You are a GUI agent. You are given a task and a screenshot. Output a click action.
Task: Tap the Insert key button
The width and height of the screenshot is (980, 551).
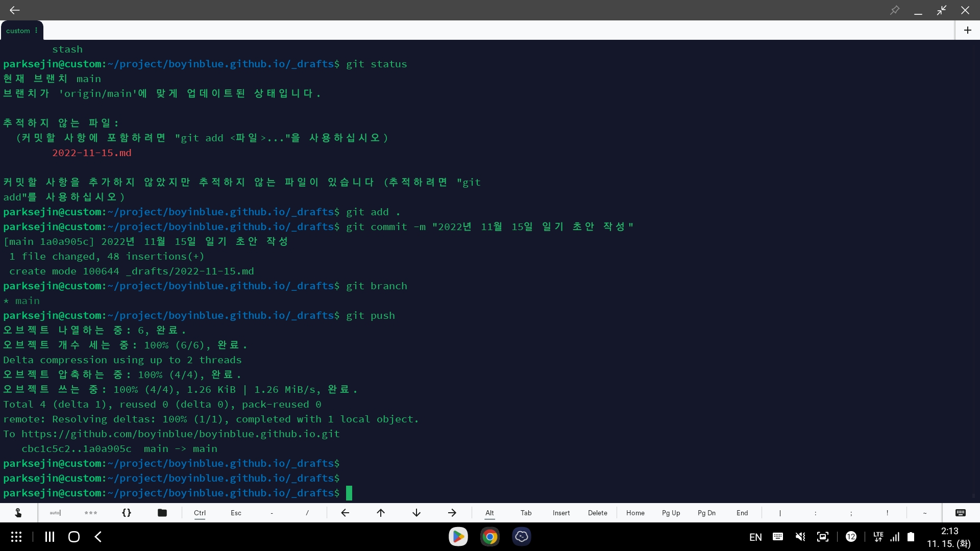[561, 513]
